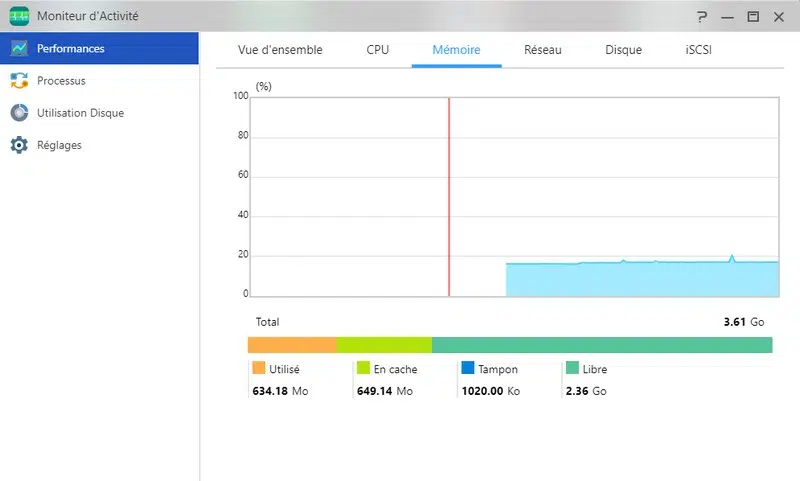Close the Moniteur d'Activité window

click(779, 17)
